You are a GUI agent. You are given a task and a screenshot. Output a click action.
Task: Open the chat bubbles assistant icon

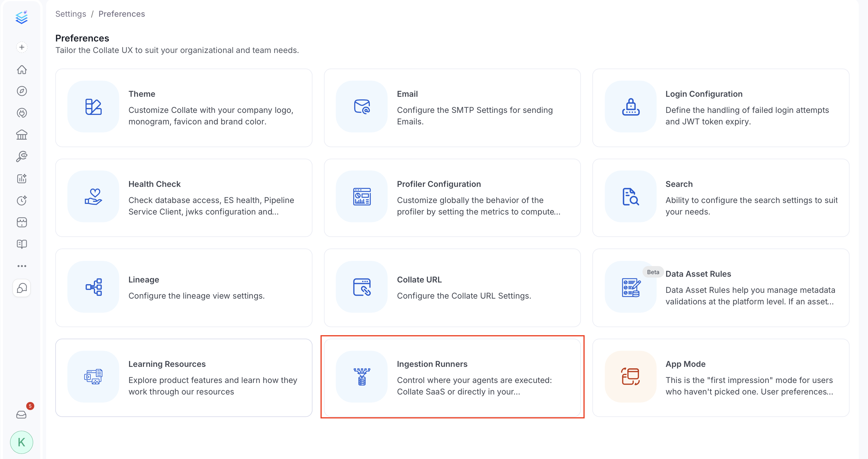point(22,288)
